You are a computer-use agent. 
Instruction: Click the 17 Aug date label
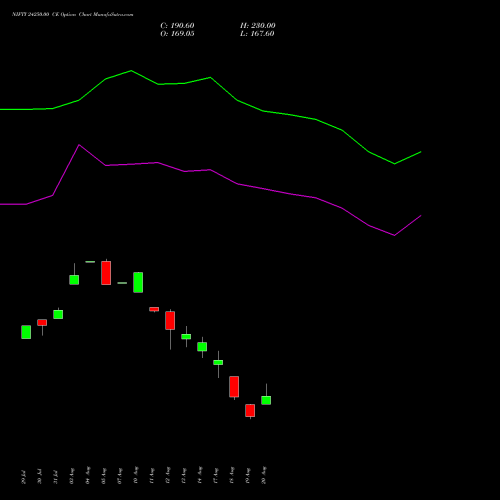[215, 475]
